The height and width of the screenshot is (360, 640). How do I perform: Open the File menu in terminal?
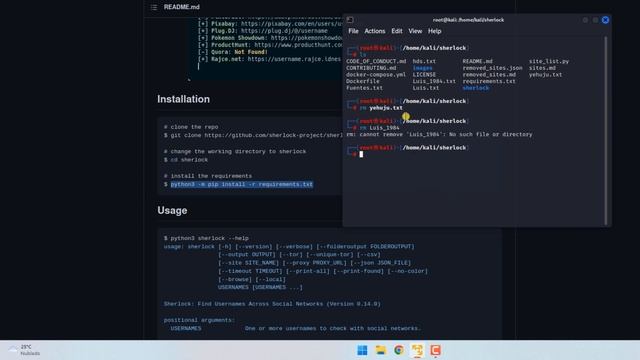(x=353, y=31)
